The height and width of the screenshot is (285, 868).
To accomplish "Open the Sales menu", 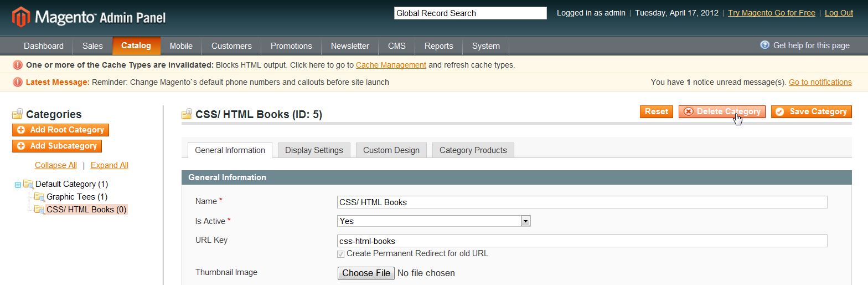I will coord(92,46).
